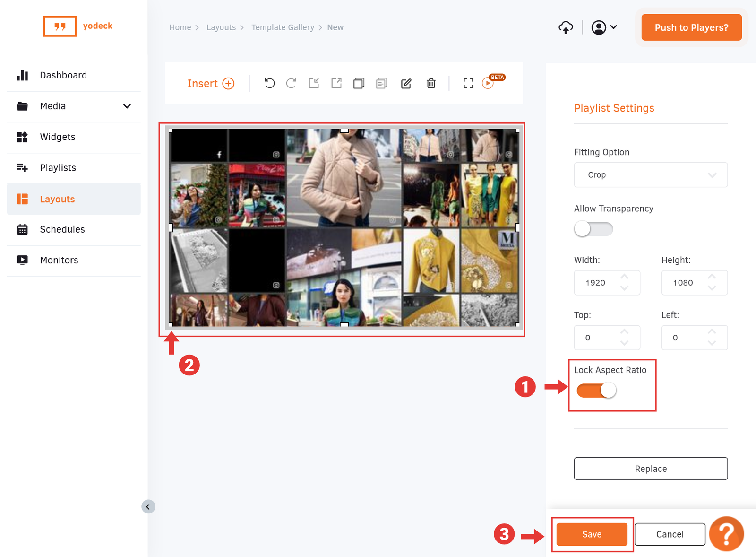Enable the Allow Transparency switch
Viewport: 756px width, 557px height.
point(593,229)
